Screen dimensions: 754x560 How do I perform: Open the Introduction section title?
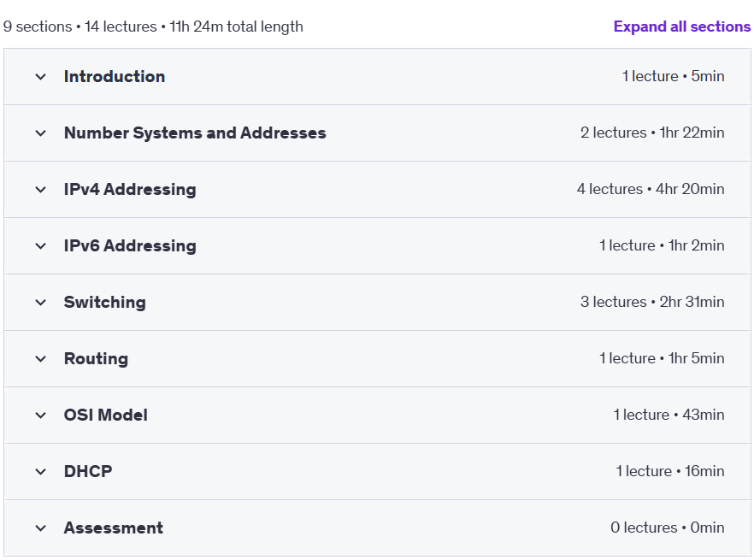click(115, 76)
